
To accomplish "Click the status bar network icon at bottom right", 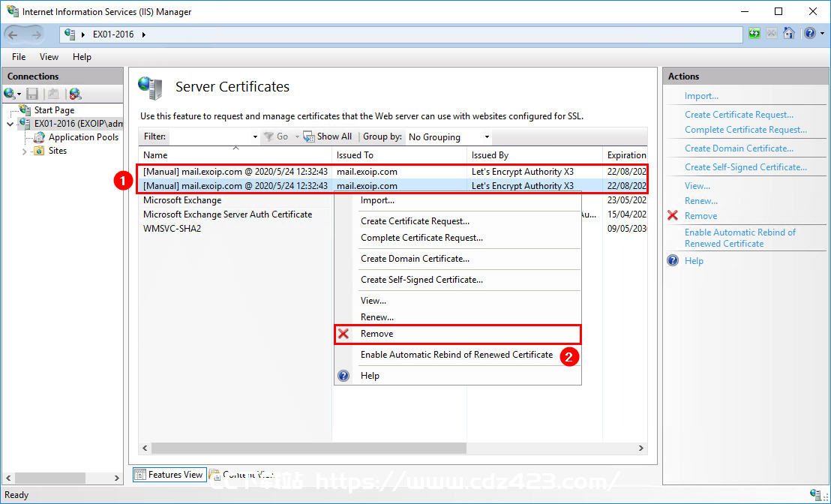I will point(817,494).
